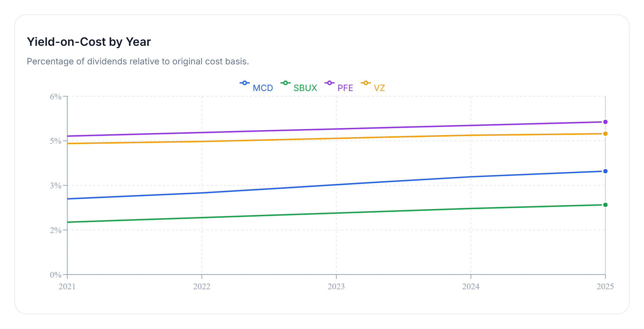Screen dimensions: 644x329
Task: Select the blue MCD 2025 data point
Action: coord(605,171)
